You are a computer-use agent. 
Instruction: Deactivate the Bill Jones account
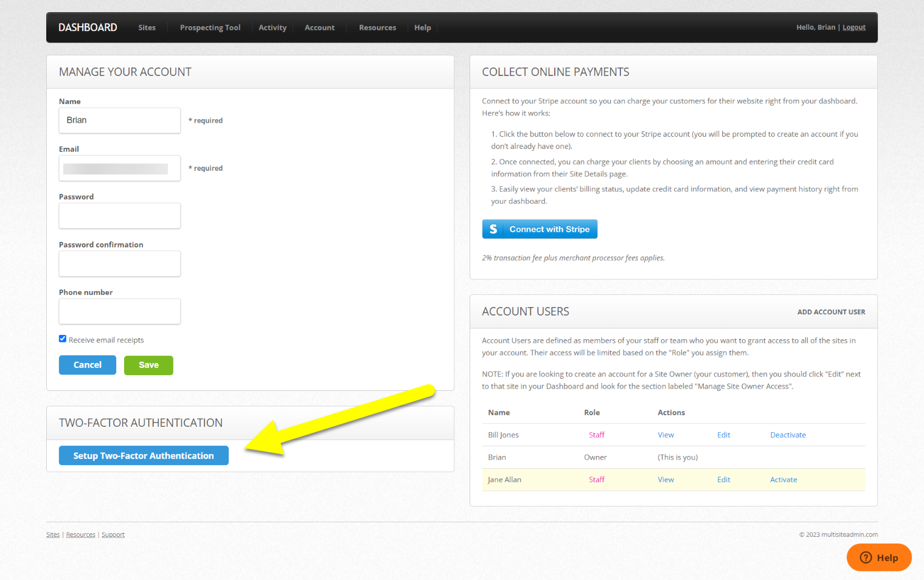788,435
